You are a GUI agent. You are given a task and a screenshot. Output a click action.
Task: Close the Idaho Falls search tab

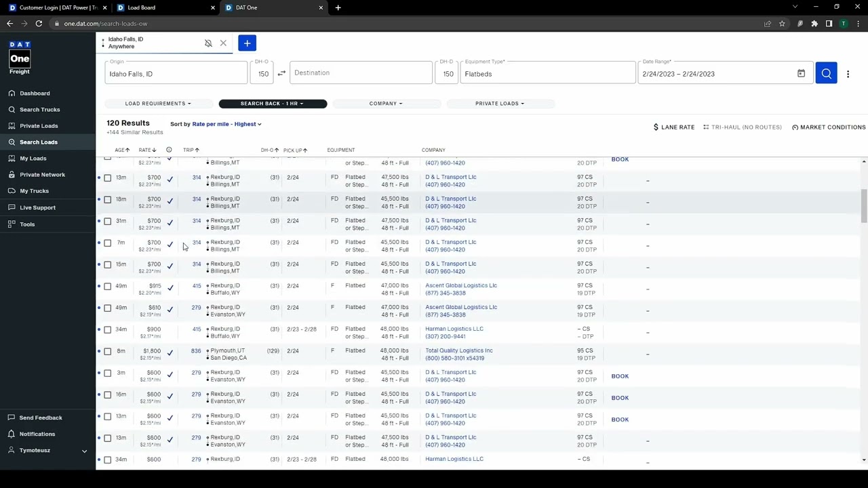[223, 43]
